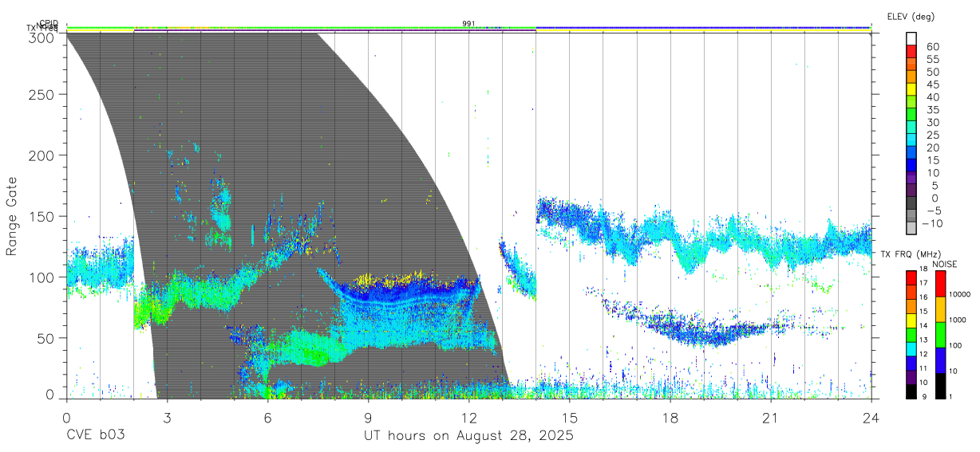
Task: Select the red TX FRQ swatch between 17 and 18
Action: point(911,277)
